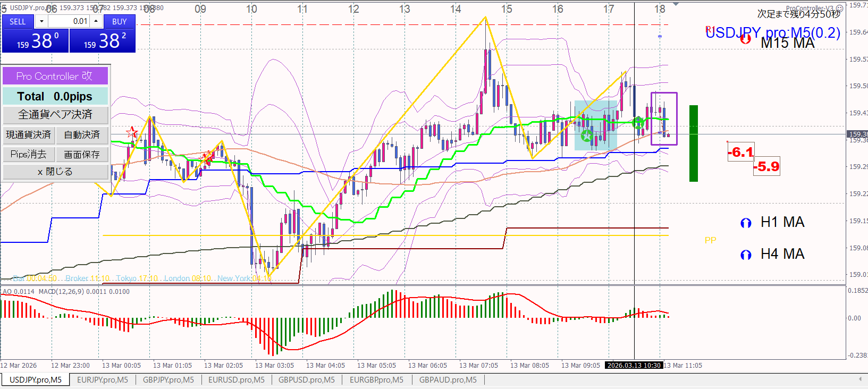868x389 pixels.
Task: Toggle 自動決済 auto-settlement button
Action: pos(82,135)
